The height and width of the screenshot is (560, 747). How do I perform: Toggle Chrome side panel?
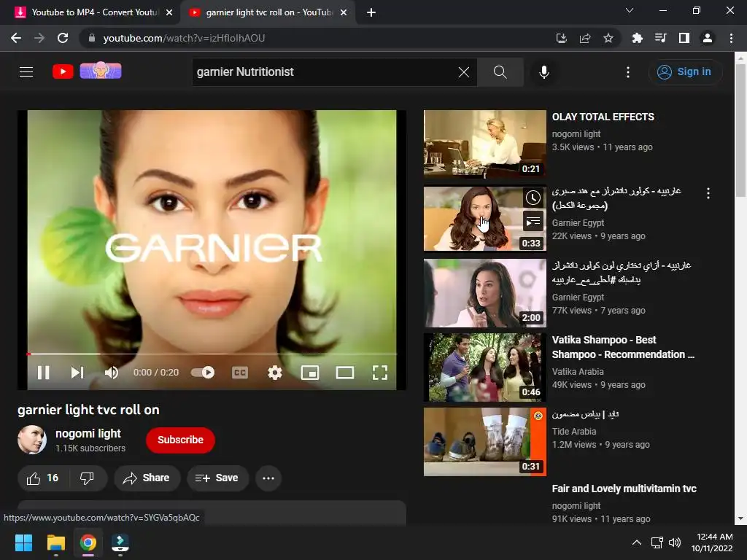point(684,38)
